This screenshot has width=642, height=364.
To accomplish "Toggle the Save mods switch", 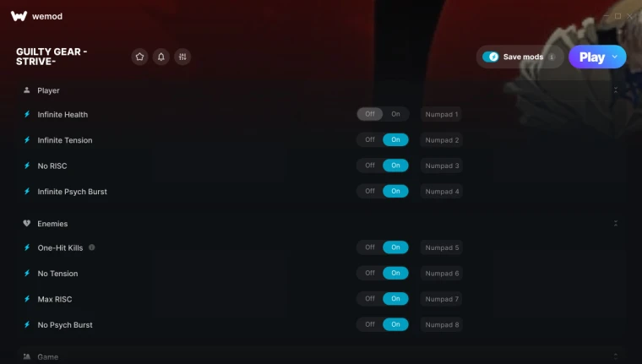I will pos(490,57).
